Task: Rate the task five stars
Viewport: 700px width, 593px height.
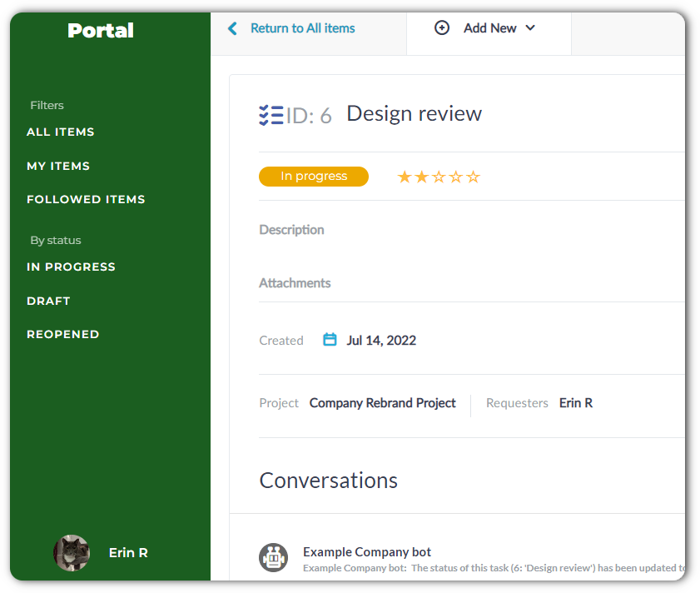Action: click(473, 177)
